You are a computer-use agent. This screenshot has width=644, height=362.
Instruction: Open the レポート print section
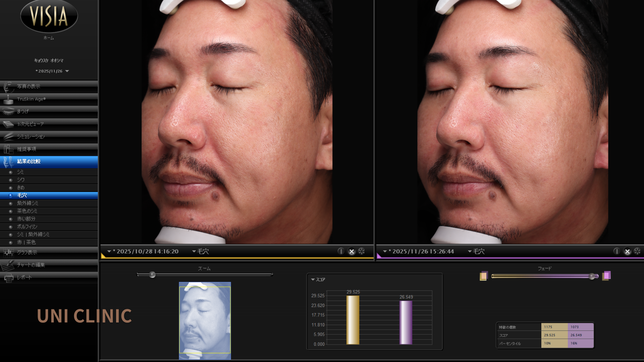click(x=24, y=278)
